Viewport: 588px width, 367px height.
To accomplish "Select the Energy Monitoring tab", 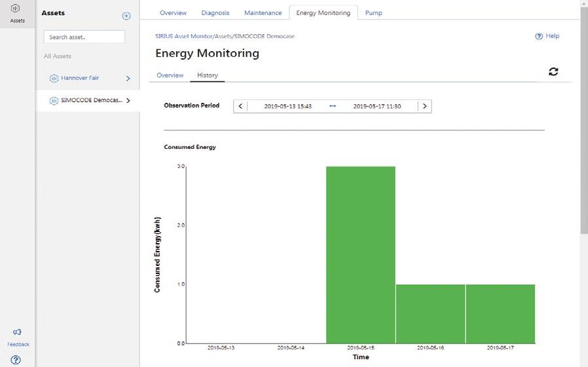I will coord(323,12).
